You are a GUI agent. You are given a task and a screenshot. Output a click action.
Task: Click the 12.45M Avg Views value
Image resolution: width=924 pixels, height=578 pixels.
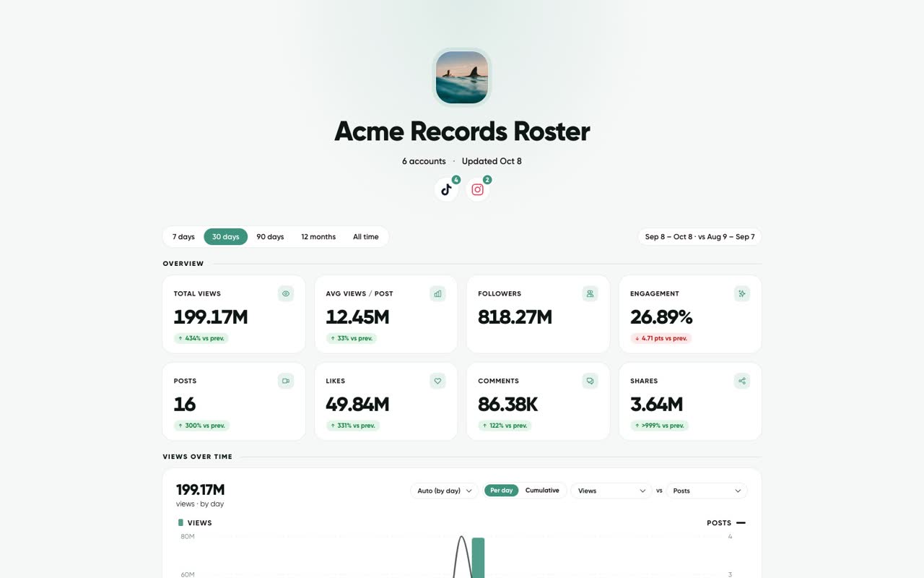click(x=357, y=317)
